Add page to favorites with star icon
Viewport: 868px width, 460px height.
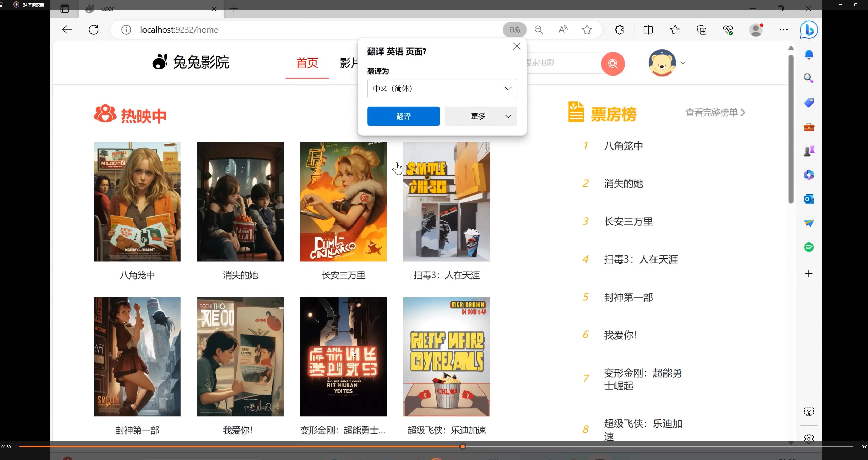pos(587,30)
